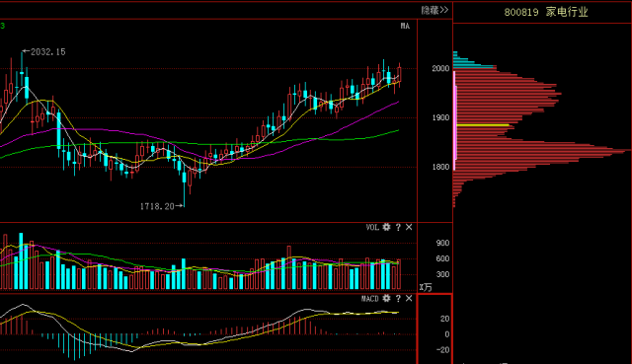Click the 2000 price axis value
This screenshot has width=632, height=364.
coord(440,68)
